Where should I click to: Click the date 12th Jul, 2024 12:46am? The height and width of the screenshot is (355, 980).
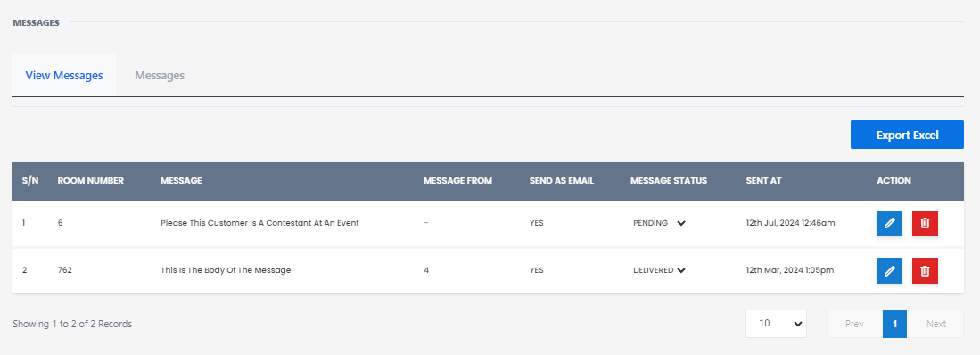point(791,223)
